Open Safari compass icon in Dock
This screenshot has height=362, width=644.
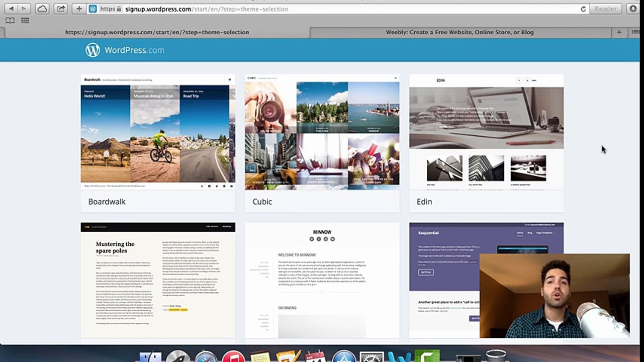tap(206, 356)
